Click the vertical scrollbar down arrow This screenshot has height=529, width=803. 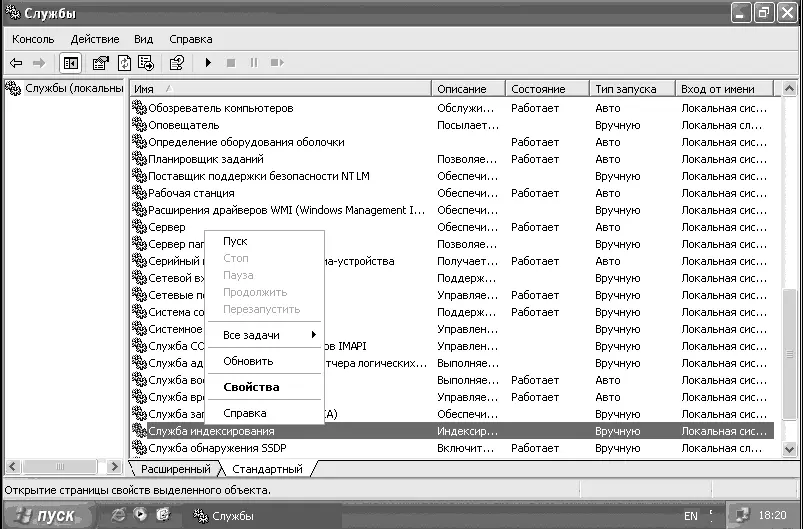tap(789, 447)
